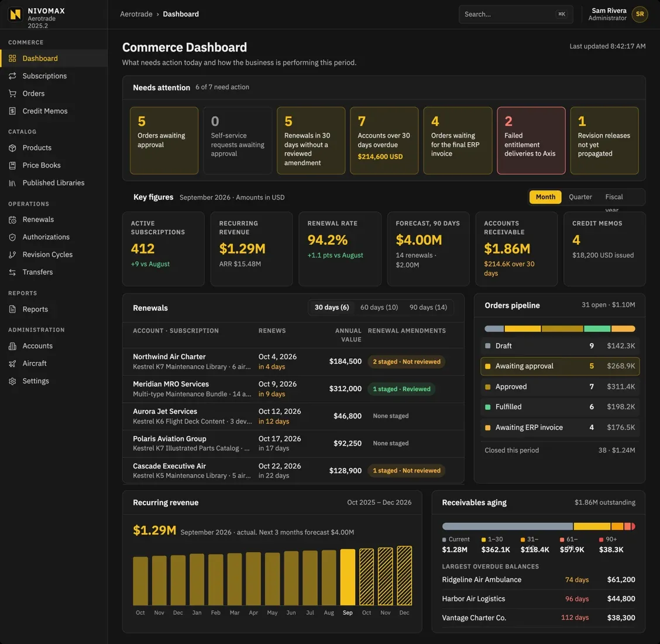Open the Recurring Revenue key figure
Viewport: 660px width, 644px height.
click(251, 249)
